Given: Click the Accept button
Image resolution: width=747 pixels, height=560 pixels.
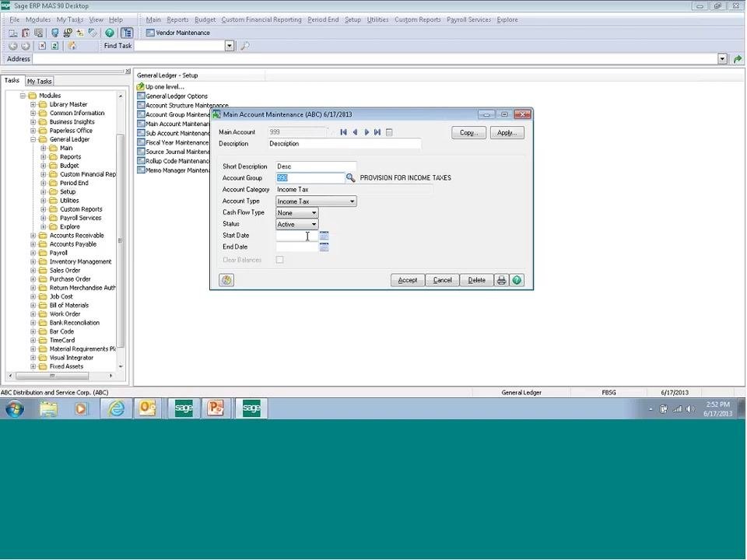Looking at the screenshot, I should tap(407, 281).
